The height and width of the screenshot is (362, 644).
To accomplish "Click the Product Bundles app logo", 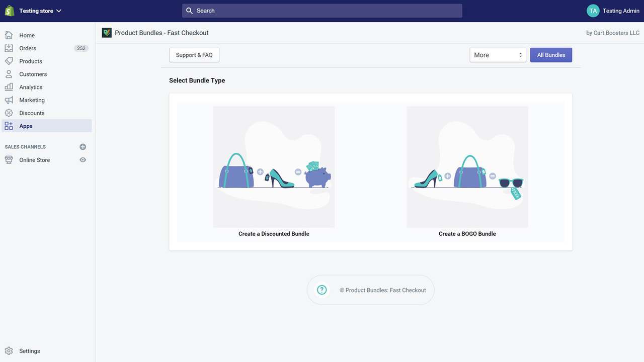I will (x=107, y=32).
